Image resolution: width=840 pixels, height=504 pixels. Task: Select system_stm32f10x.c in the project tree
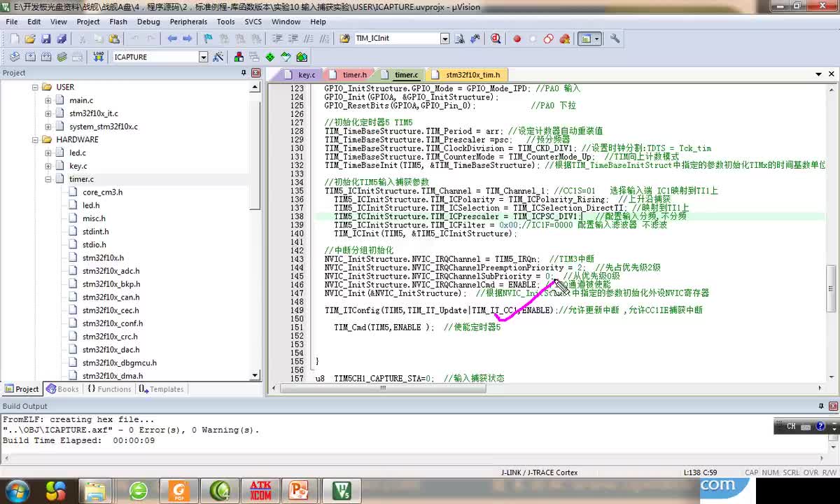pos(104,127)
